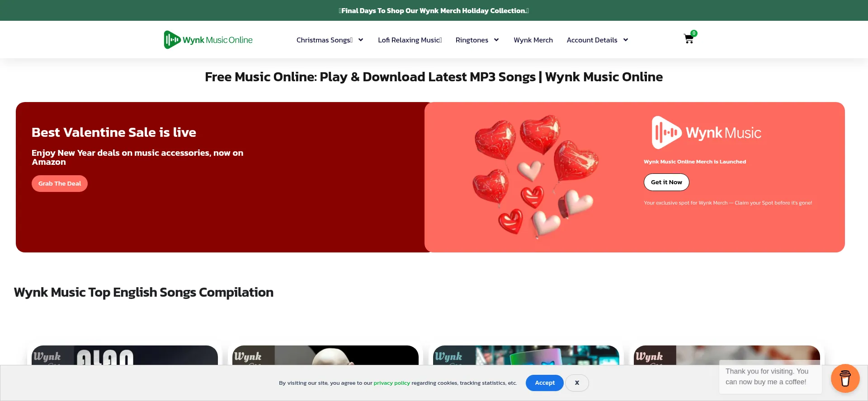Accept the cookie notice
Viewport: 868px width, 401px height.
pyautogui.click(x=545, y=382)
